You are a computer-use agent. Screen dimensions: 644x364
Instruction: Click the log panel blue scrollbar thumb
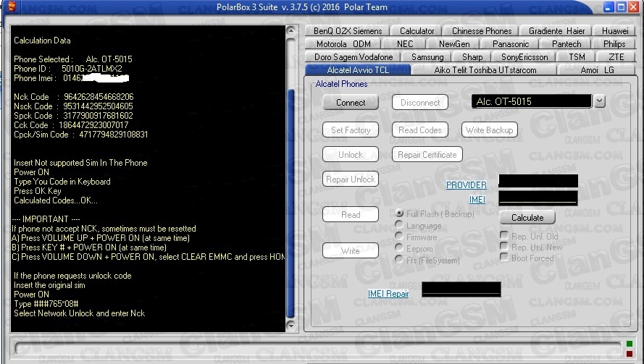click(x=290, y=203)
